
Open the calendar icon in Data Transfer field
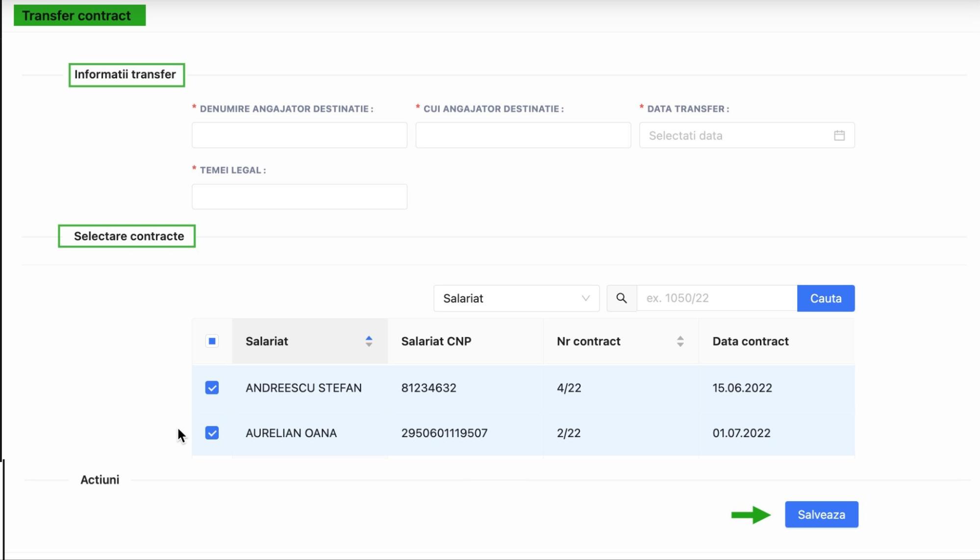839,135
